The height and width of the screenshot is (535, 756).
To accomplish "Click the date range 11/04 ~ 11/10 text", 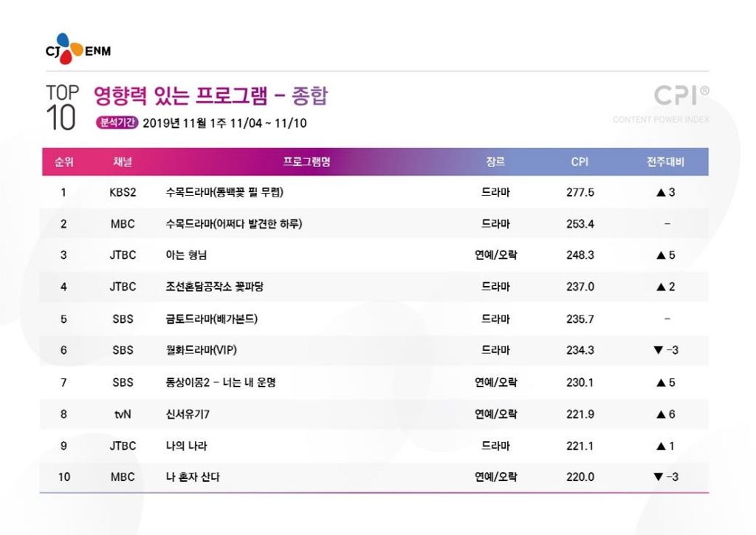I will [x=268, y=123].
